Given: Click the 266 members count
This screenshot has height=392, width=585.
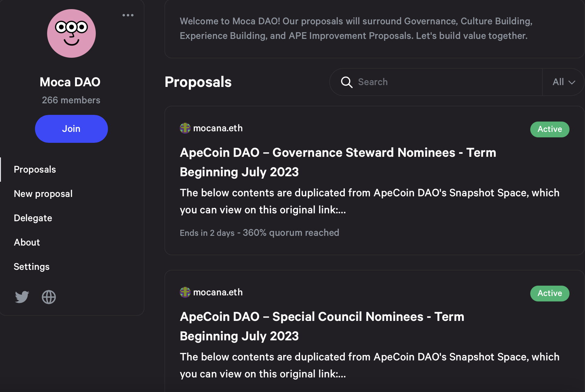Looking at the screenshot, I should pos(71,100).
